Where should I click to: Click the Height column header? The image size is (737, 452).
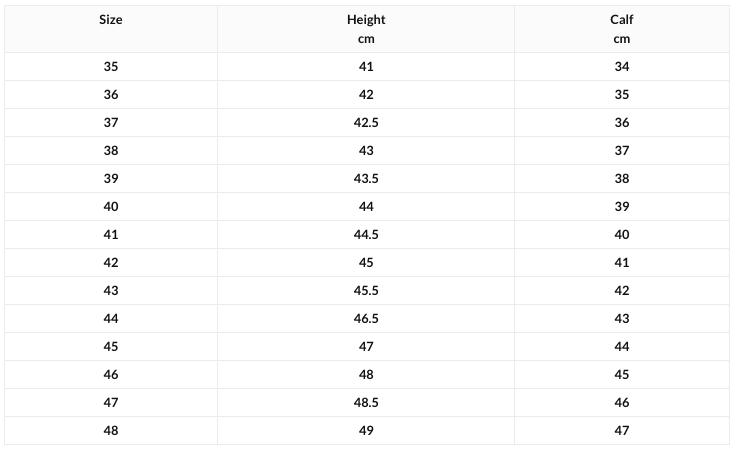pyautogui.click(x=366, y=20)
